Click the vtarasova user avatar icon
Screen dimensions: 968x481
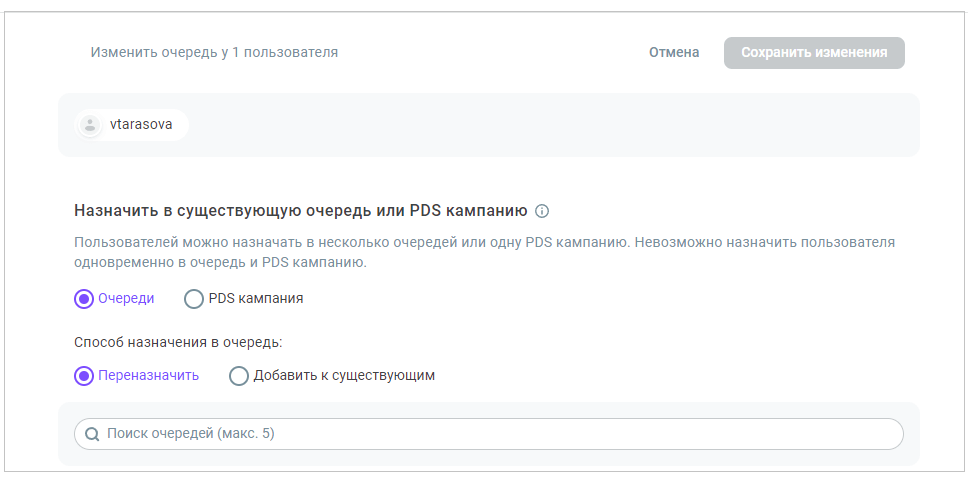[x=90, y=125]
